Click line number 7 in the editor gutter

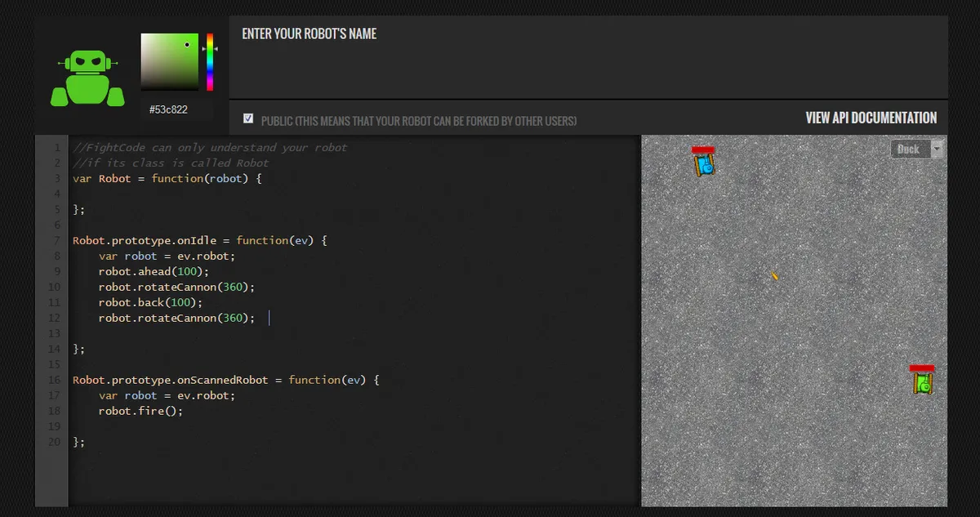(56, 241)
